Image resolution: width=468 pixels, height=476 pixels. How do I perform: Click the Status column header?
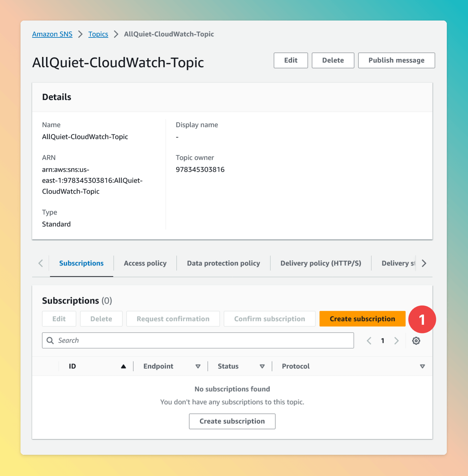228,366
